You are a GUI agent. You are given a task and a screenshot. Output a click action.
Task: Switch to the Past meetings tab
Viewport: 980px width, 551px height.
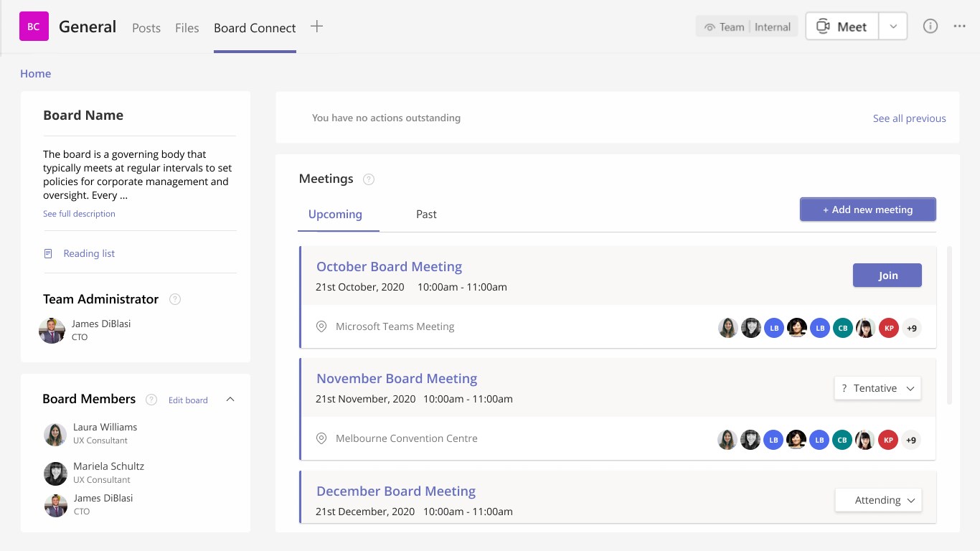[426, 215]
